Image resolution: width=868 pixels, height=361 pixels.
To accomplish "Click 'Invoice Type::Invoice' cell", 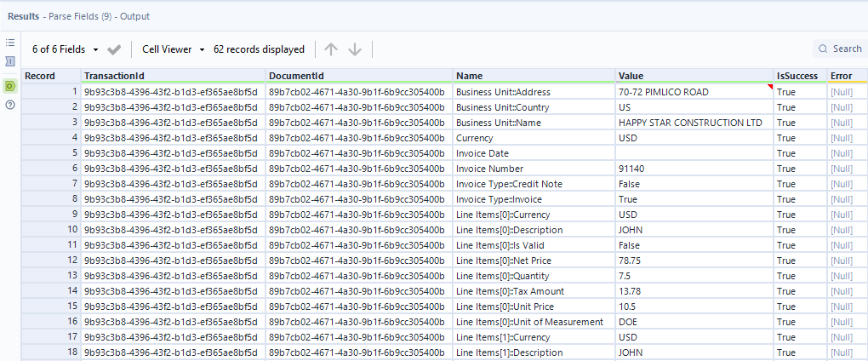I will pos(534,199).
